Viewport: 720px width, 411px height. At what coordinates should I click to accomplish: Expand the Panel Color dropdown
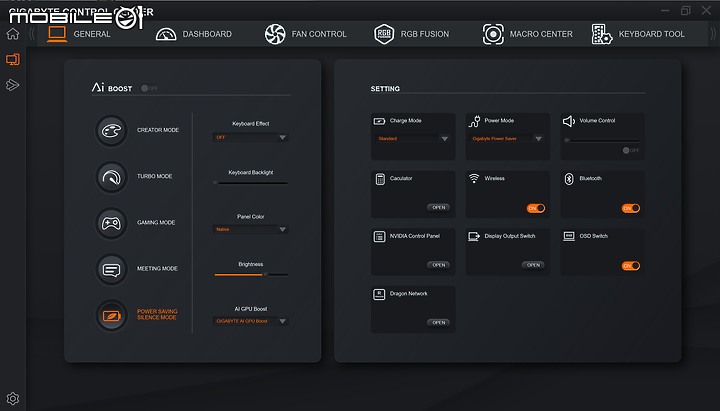[250, 229]
